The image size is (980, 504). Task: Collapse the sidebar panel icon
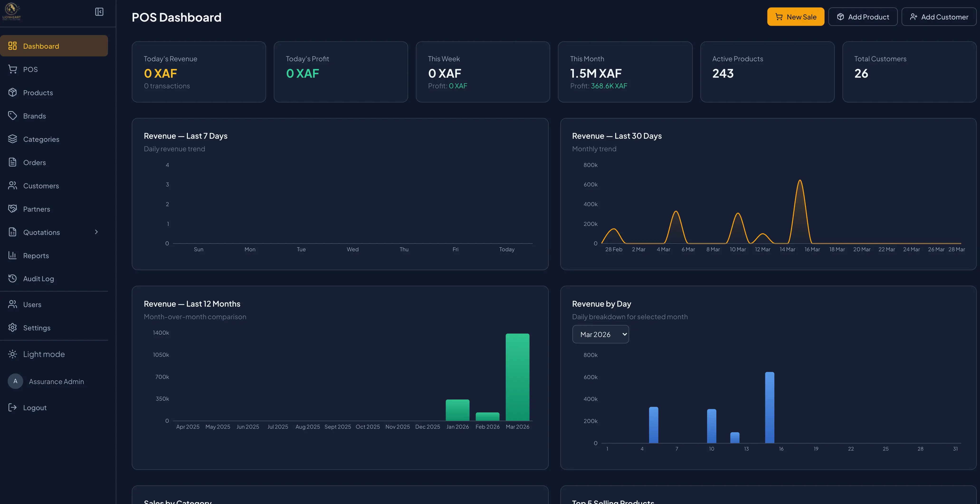[99, 12]
